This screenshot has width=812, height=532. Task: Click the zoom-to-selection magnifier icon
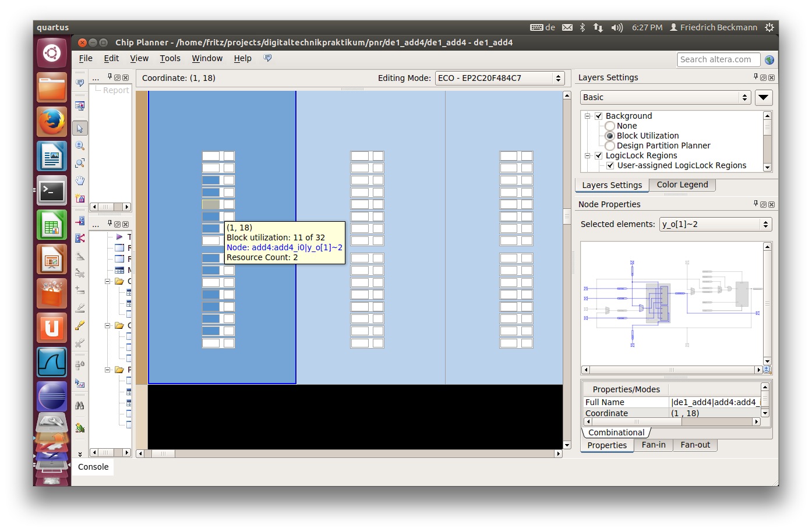click(x=80, y=163)
